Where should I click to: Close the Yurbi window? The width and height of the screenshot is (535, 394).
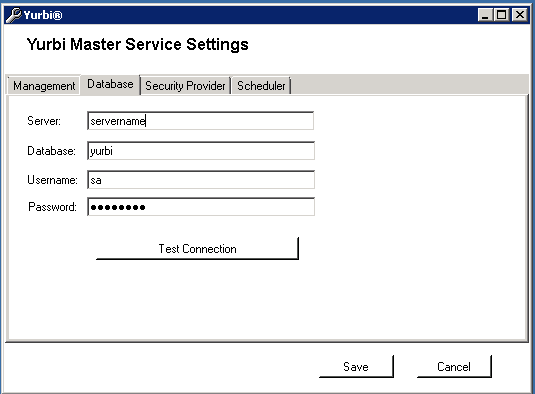coord(520,15)
